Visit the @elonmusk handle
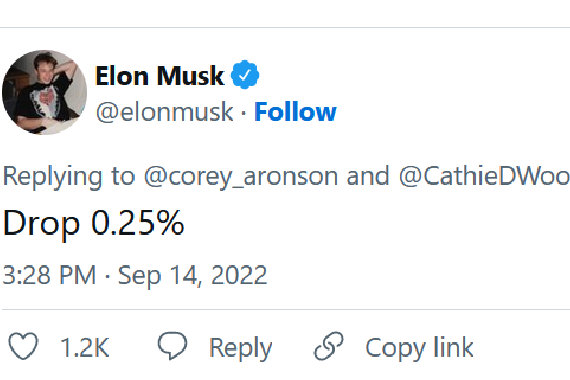This screenshot has width=570, height=380. [x=164, y=112]
